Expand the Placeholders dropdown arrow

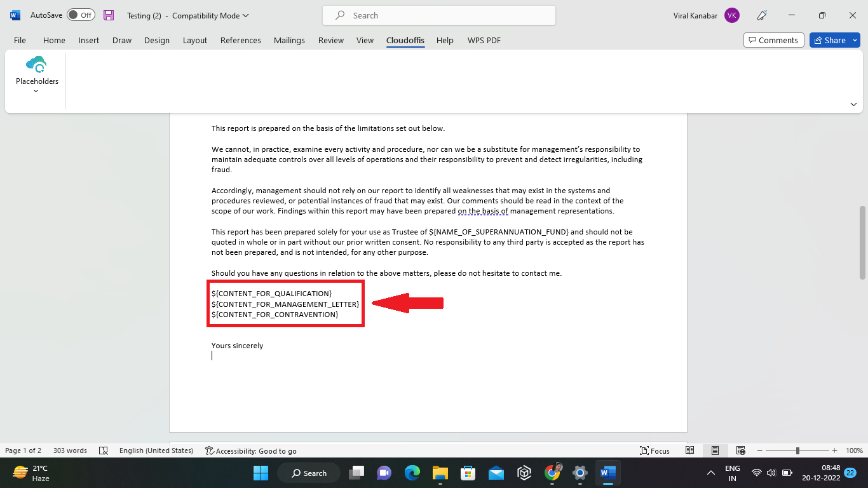pos(36,91)
